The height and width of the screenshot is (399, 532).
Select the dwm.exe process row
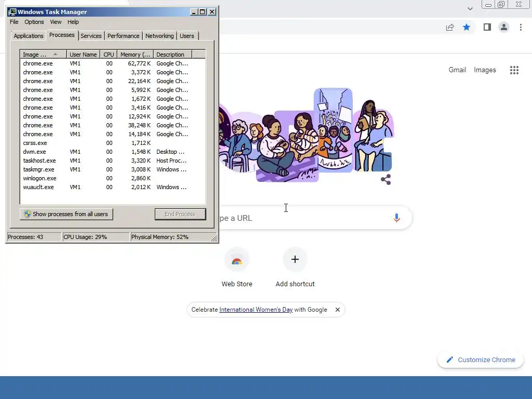(113, 152)
